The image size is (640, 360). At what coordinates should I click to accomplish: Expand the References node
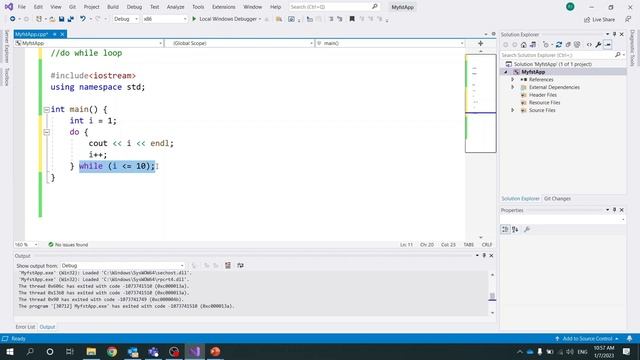point(513,80)
